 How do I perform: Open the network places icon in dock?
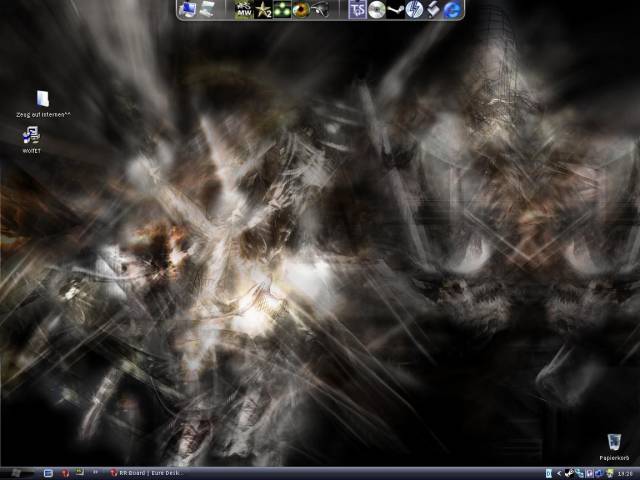207,9
